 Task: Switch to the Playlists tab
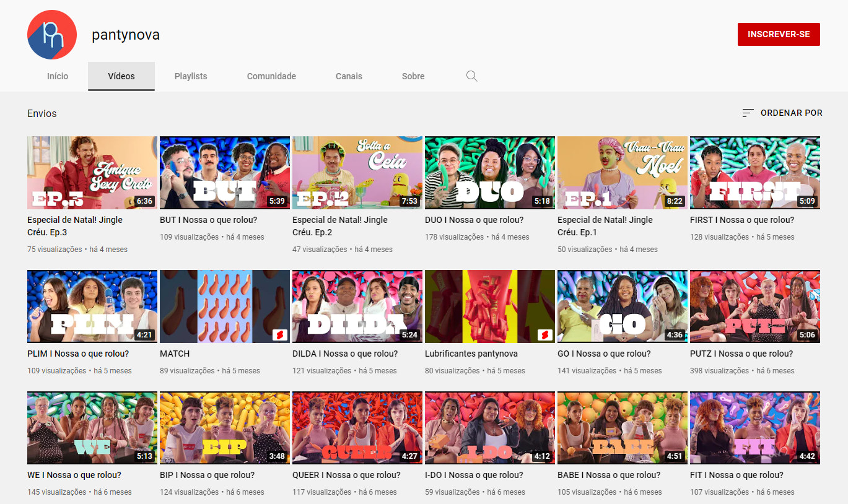[190, 76]
